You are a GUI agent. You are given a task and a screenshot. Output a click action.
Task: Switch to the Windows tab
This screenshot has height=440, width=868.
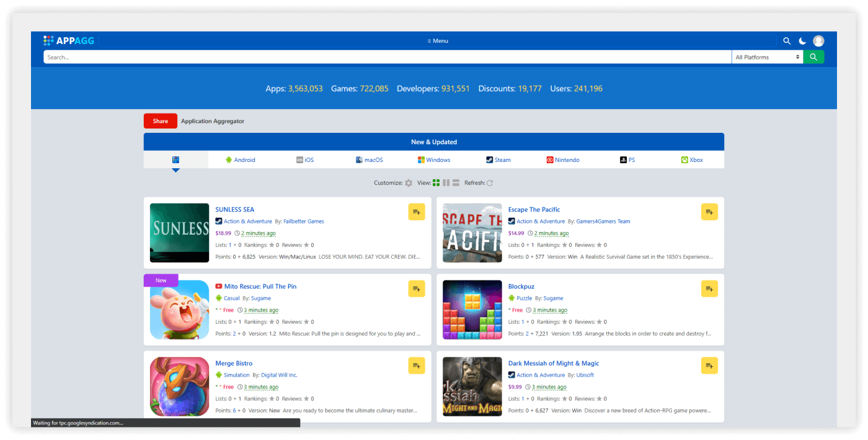(434, 159)
